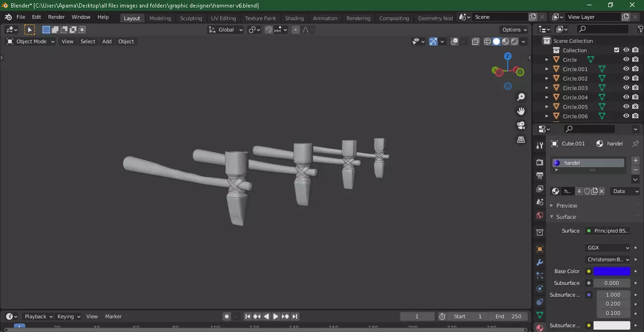Switch to the Sculpting workspace tab
644x332 pixels.
[x=191, y=18]
